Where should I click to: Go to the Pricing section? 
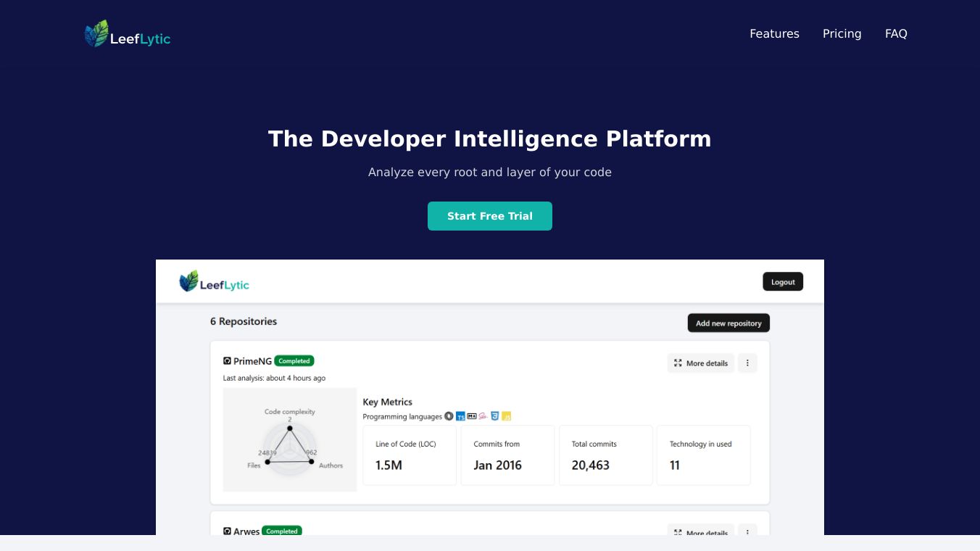tap(842, 34)
